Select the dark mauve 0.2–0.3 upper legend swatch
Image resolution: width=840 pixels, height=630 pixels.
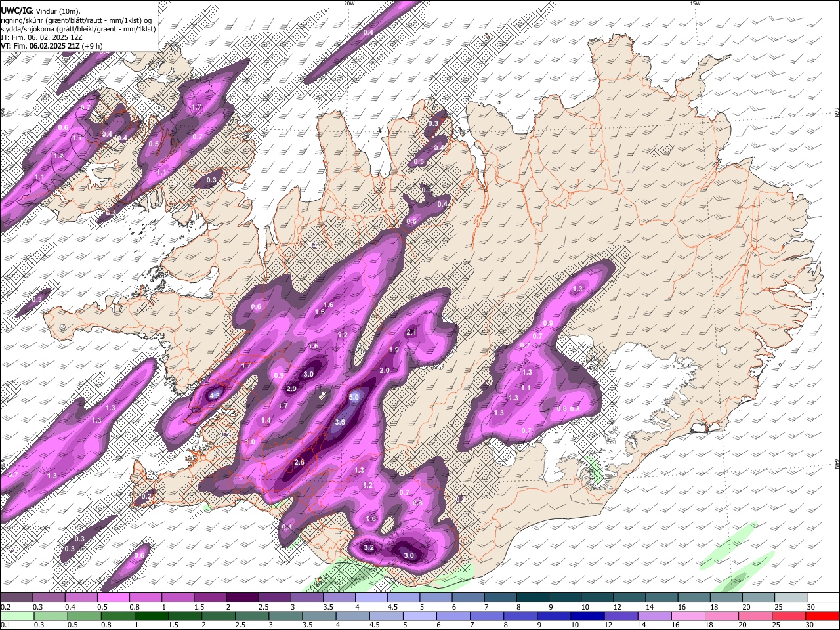[16, 598]
